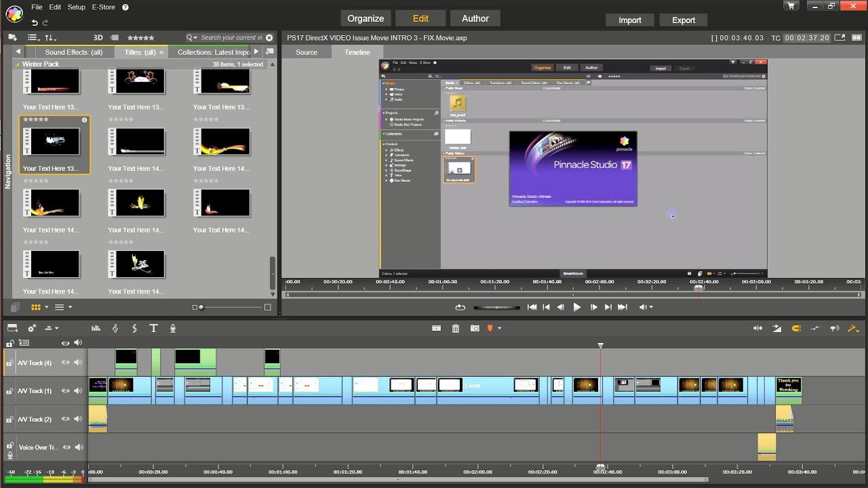
Task: Open the search options dropdown
Action: click(x=192, y=38)
